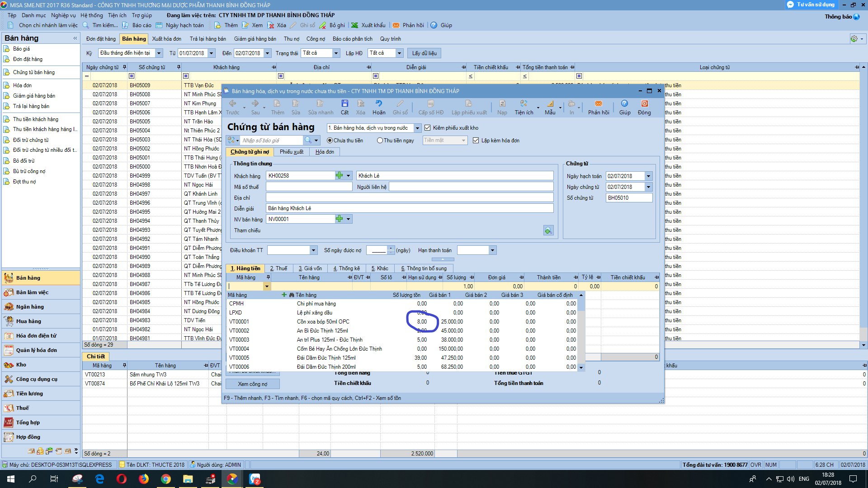
Task: Open Lập HĐ dropdown
Action: click(400, 53)
